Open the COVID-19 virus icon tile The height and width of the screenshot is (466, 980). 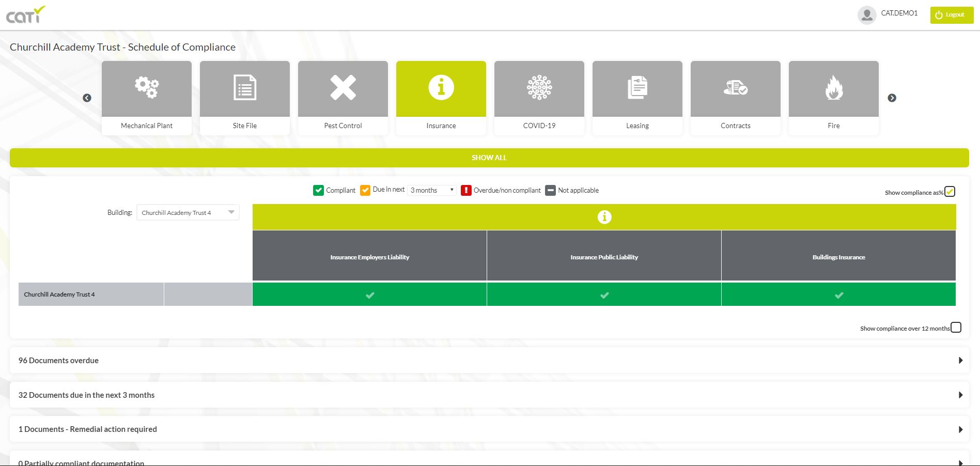[539, 88]
